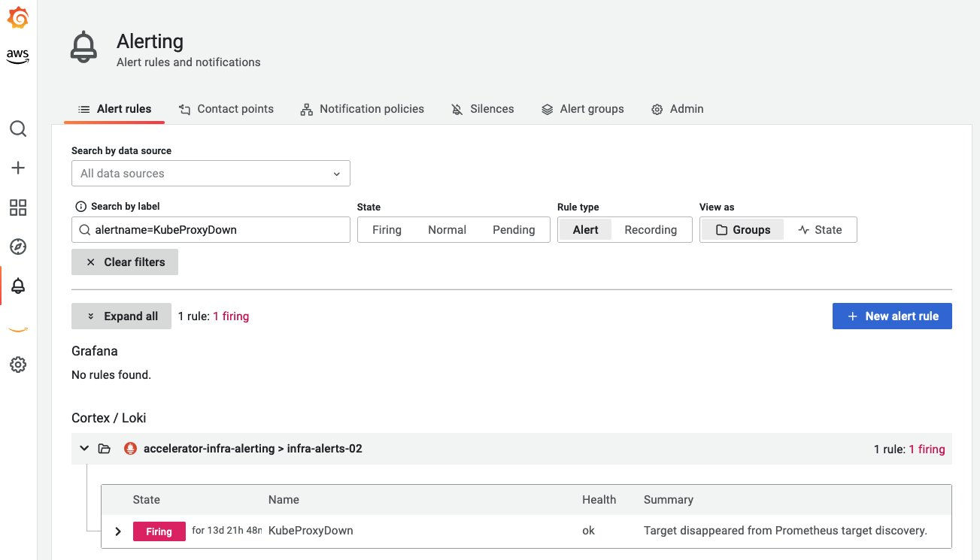This screenshot has height=560, width=980.
Task: Click the Alerting bell icon in sidebar
Action: pos(18,286)
